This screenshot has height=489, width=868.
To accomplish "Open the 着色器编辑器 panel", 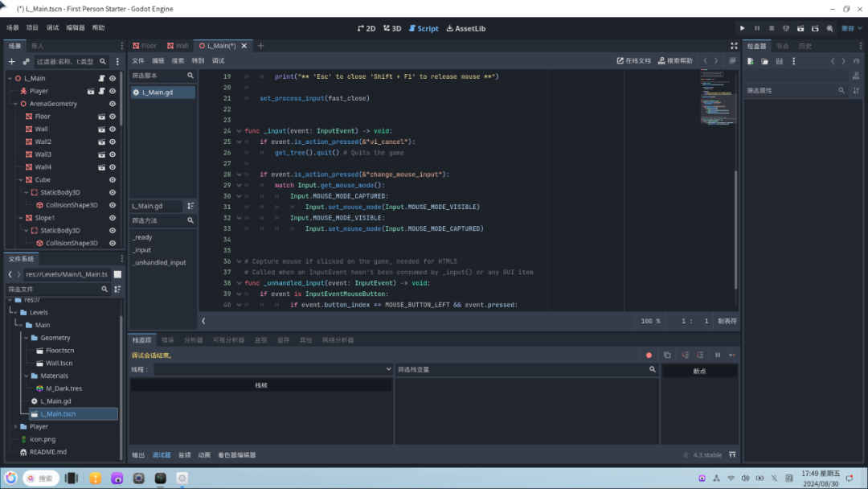I will point(237,455).
